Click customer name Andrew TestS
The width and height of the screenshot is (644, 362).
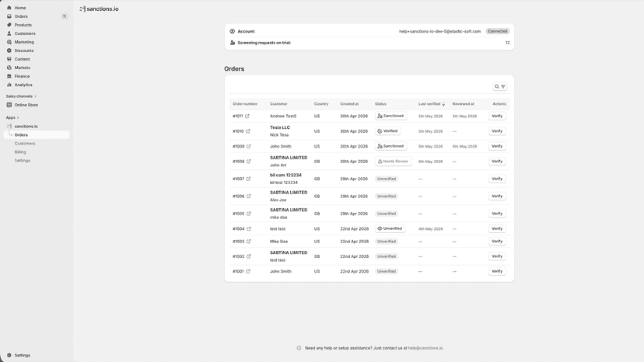tap(283, 117)
